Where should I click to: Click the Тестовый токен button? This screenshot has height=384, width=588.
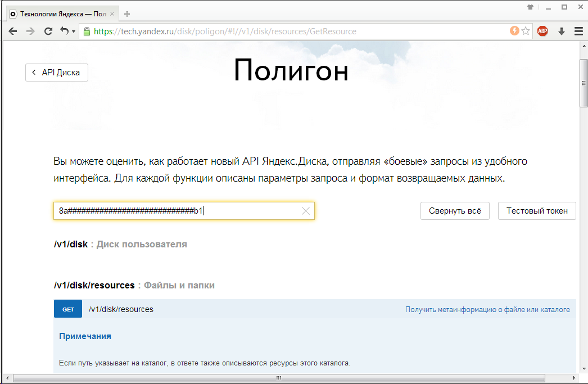537,211
